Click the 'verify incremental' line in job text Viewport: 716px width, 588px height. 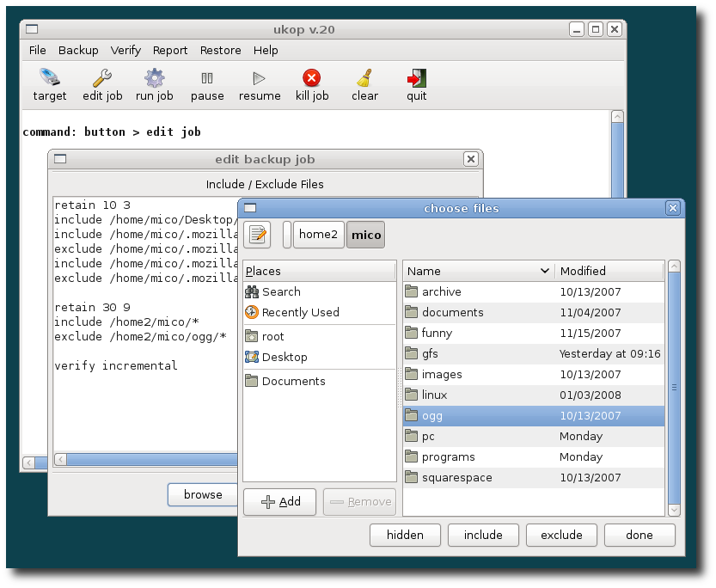[115, 365]
